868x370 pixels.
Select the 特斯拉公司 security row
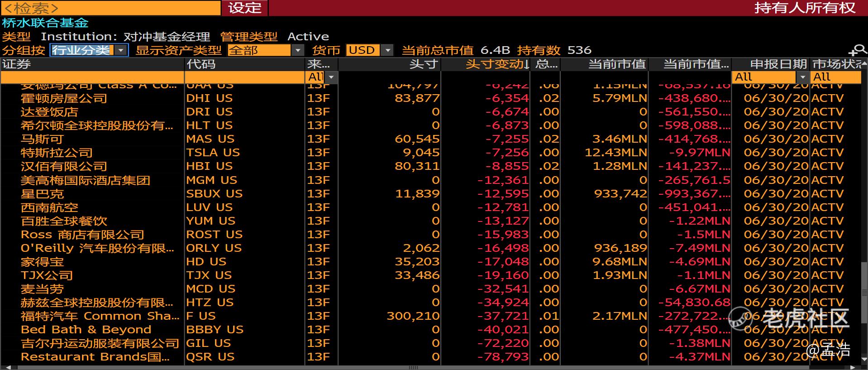[57, 153]
